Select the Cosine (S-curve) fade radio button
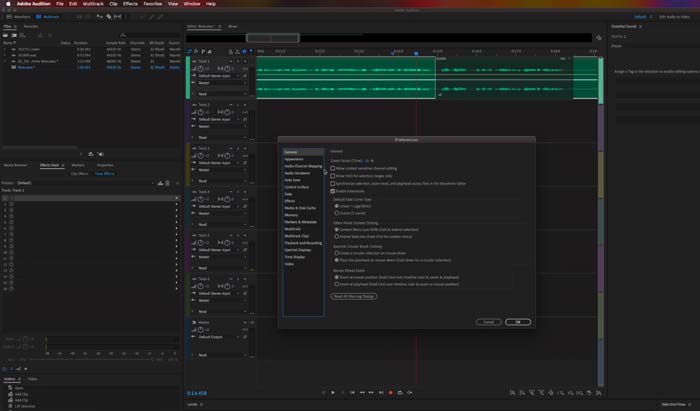This screenshot has width=700, height=411. tap(337, 213)
